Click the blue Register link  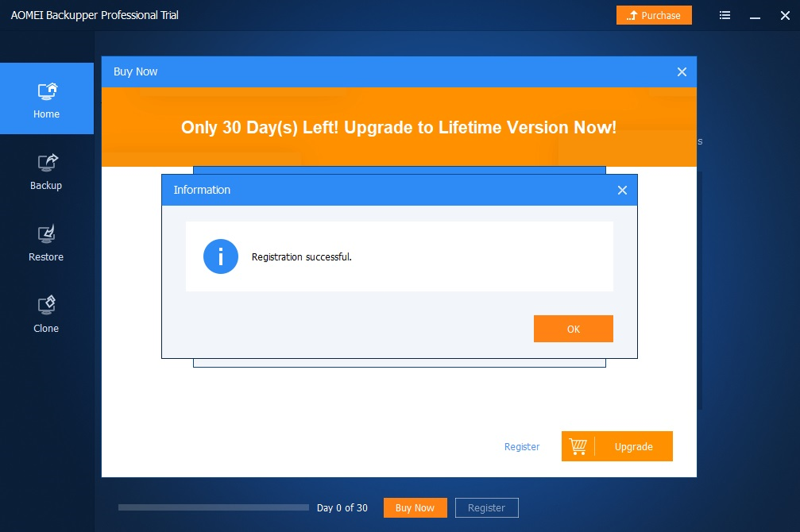coord(521,447)
